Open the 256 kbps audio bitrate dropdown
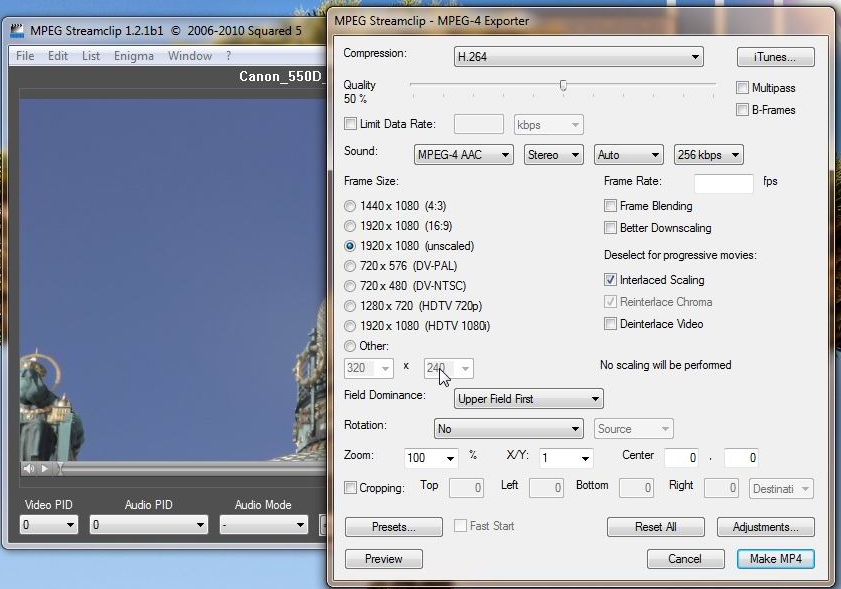Image resolution: width=841 pixels, height=589 pixels. coord(709,155)
